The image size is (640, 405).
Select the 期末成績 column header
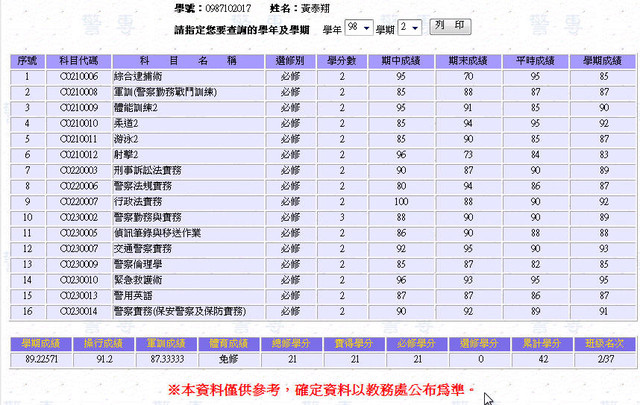click(468, 61)
